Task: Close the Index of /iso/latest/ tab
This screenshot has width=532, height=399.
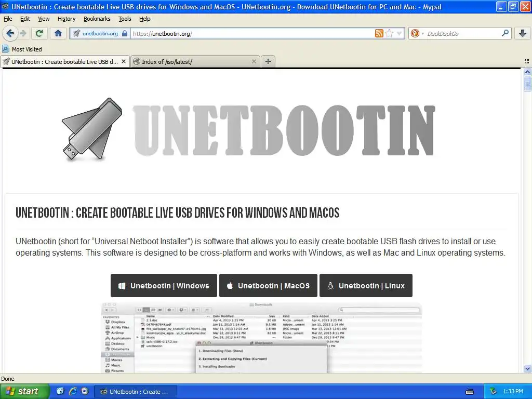Action: tap(254, 61)
